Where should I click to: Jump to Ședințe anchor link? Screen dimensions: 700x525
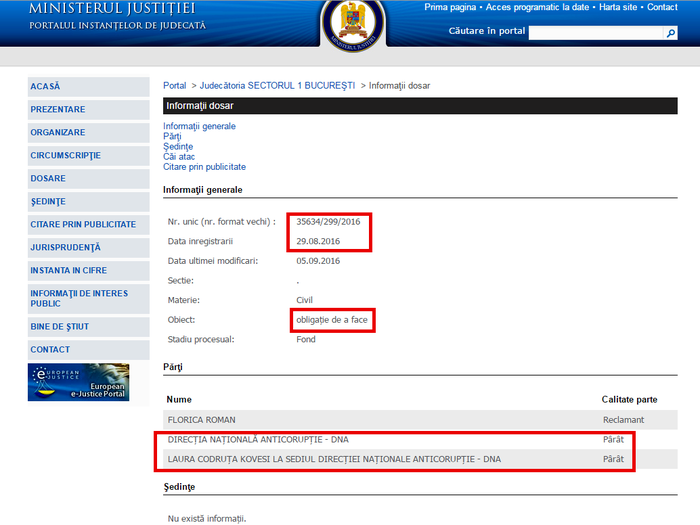(178, 146)
